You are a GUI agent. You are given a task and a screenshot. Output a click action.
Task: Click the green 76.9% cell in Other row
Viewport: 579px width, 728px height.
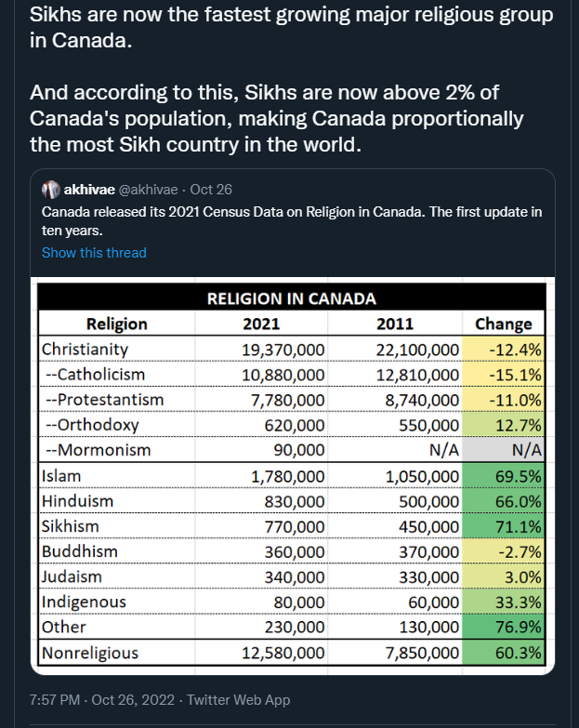[503, 628]
